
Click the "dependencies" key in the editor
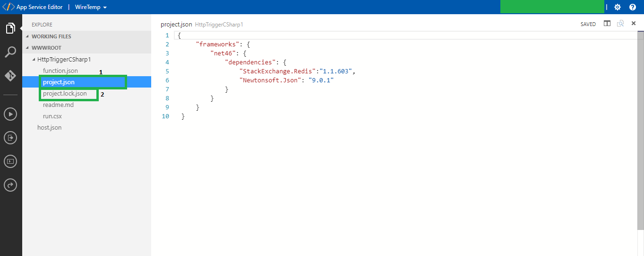(250, 62)
